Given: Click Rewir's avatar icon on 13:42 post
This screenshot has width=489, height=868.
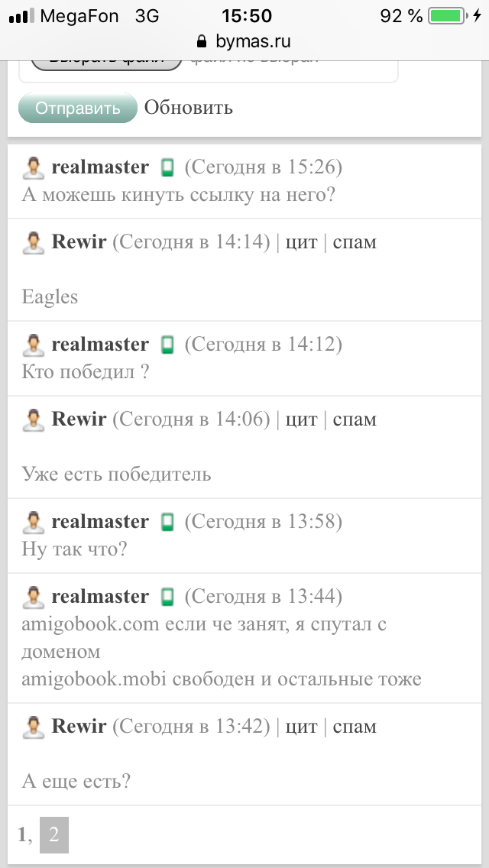Looking at the screenshot, I should (x=33, y=727).
